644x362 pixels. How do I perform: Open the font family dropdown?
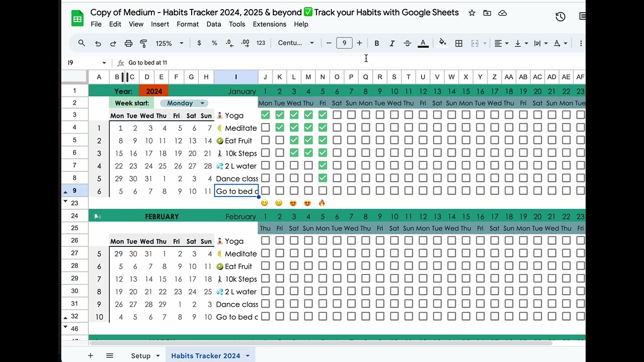pyautogui.click(x=296, y=43)
